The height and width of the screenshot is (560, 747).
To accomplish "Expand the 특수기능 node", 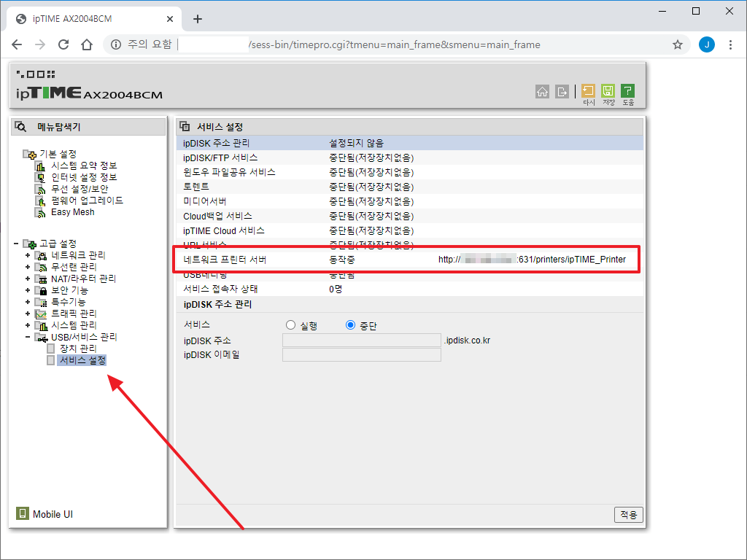I will pos(28,302).
